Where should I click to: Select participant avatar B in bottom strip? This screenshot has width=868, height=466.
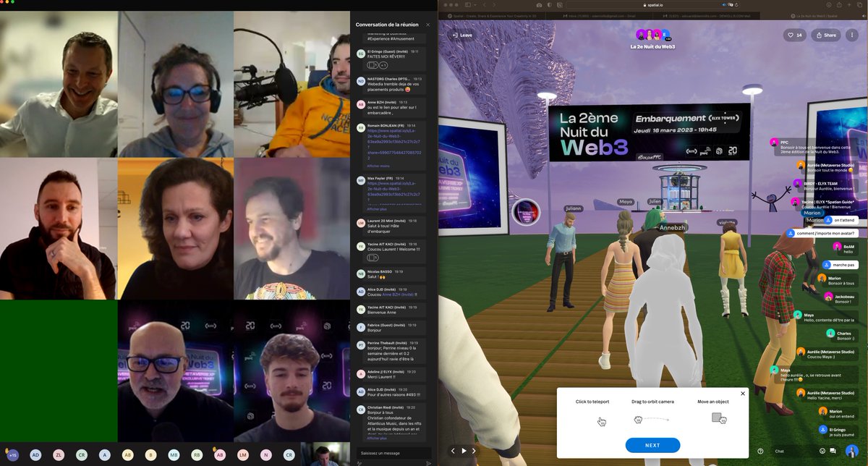pyautogui.click(x=151, y=455)
